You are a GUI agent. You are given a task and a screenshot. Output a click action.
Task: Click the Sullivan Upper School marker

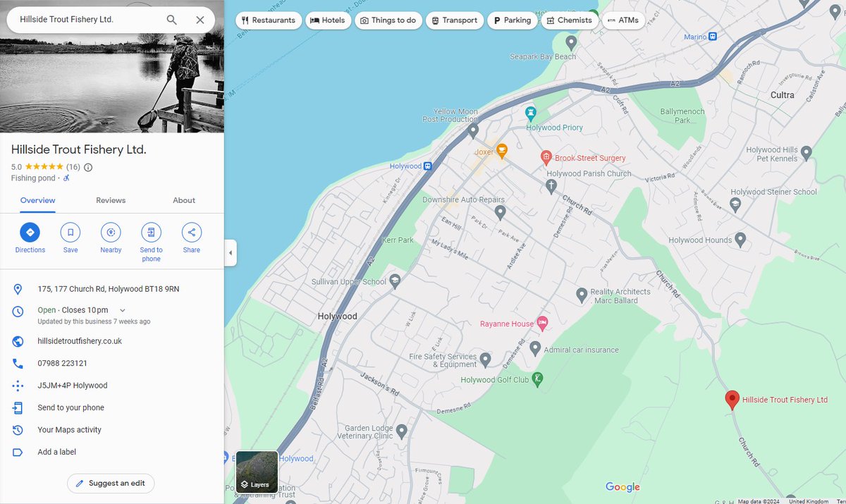point(395,281)
